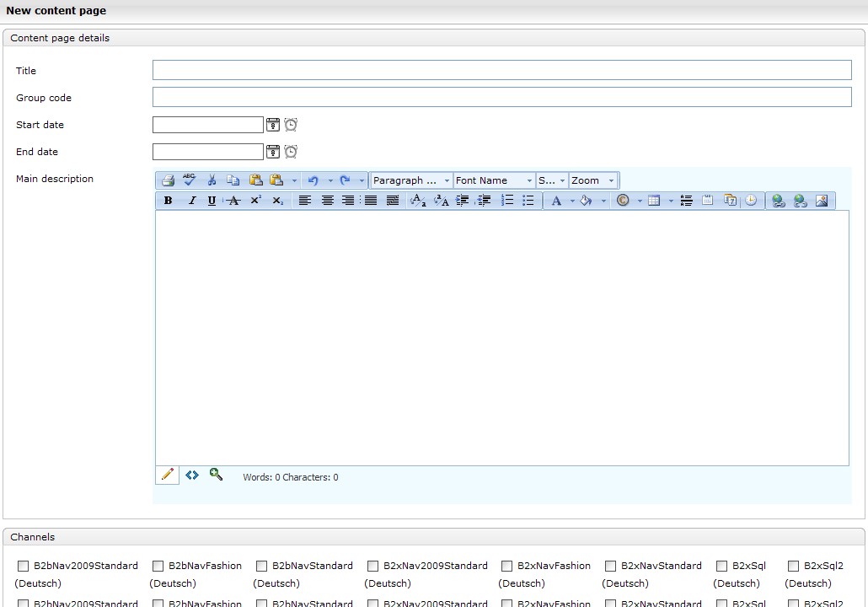This screenshot has width=868, height=607.
Task: Apply Superscript formatting
Action: (255, 201)
